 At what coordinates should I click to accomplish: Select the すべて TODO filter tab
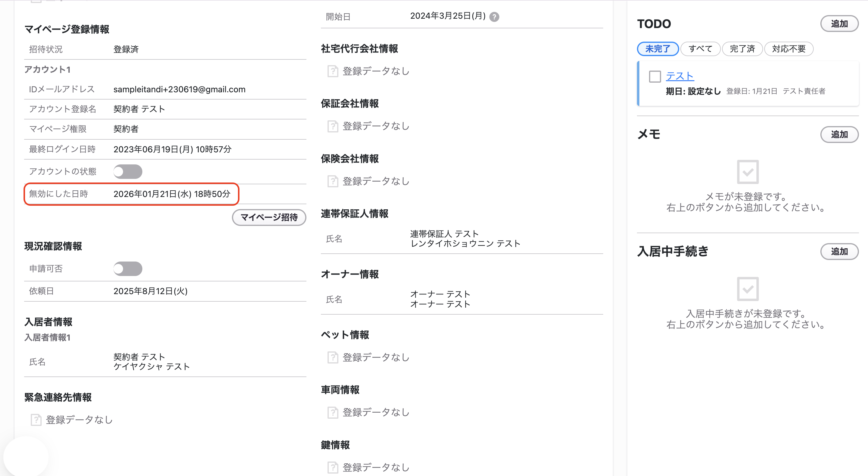[700, 49]
